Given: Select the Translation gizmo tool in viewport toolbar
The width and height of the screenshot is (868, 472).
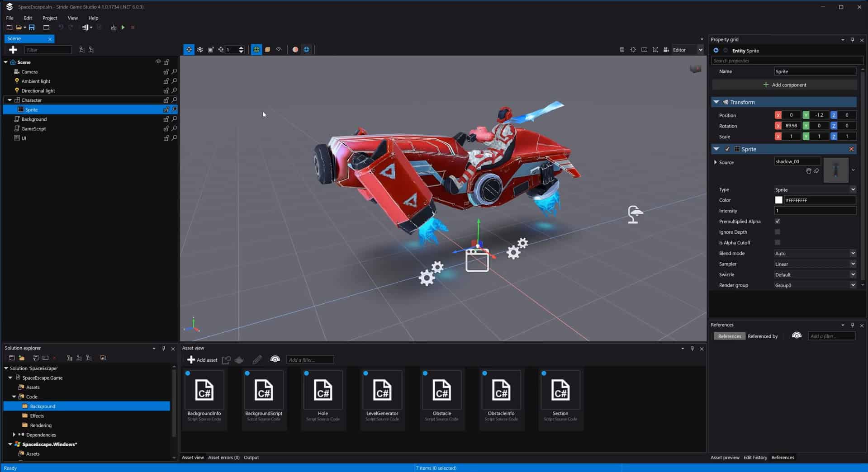Looking at the screenshot, I should pyautogui.click(x=189, y=50).
